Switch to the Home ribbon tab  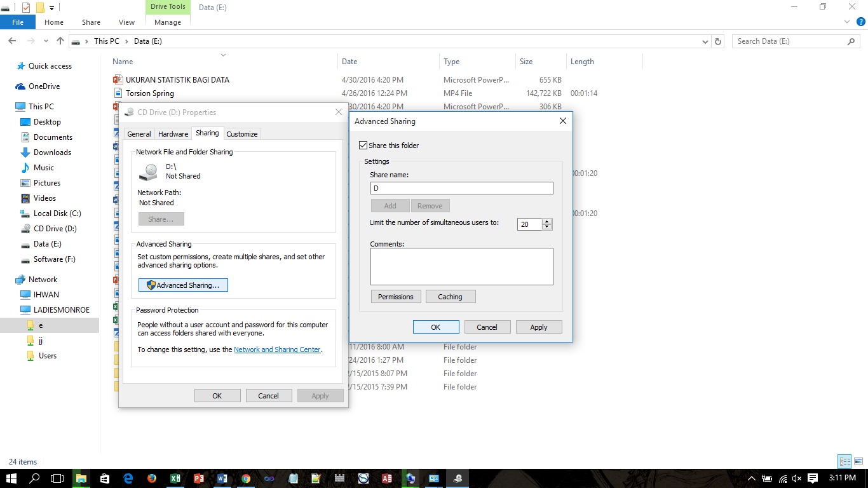coord(54,22)
